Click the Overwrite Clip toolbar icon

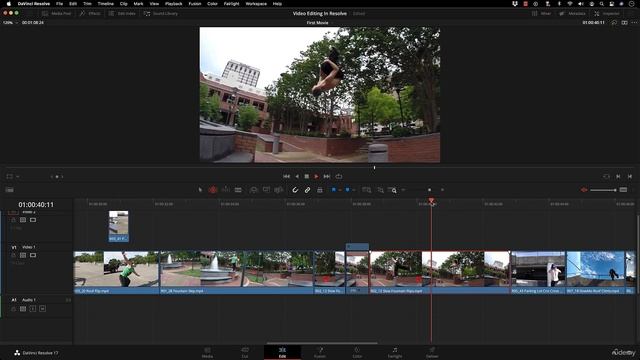tap(266, 190)
